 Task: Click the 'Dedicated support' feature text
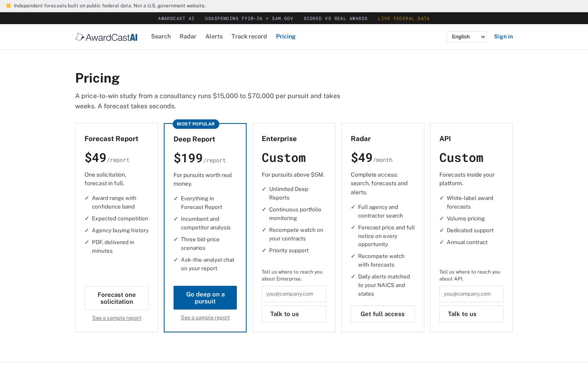click(470, 230)
